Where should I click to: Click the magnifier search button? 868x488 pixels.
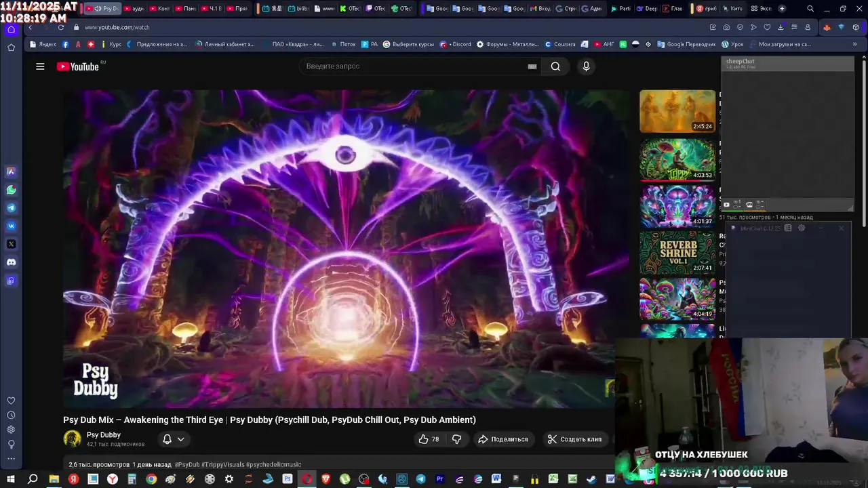[x=555, y=66]
